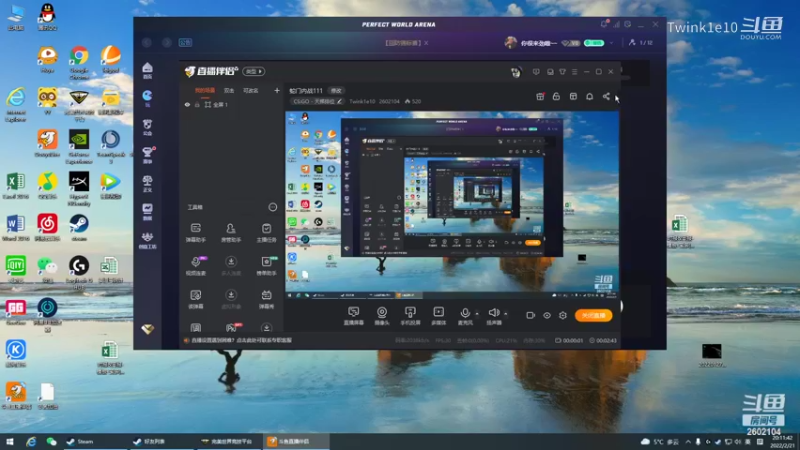Open the Word 2016 desktop shortcut

15,228
